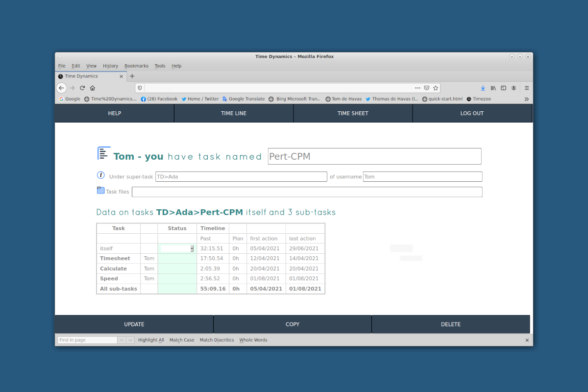Click the task name field Pert-CPM
This screenshot has height=392, width=588.
pyautogui.click(x=375, y=156)
